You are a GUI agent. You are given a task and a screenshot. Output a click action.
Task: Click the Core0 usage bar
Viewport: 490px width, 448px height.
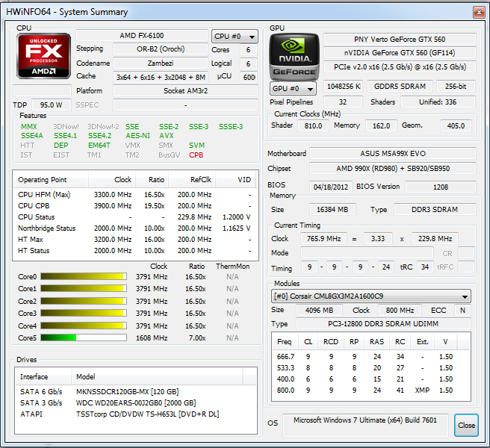point(84,276)
